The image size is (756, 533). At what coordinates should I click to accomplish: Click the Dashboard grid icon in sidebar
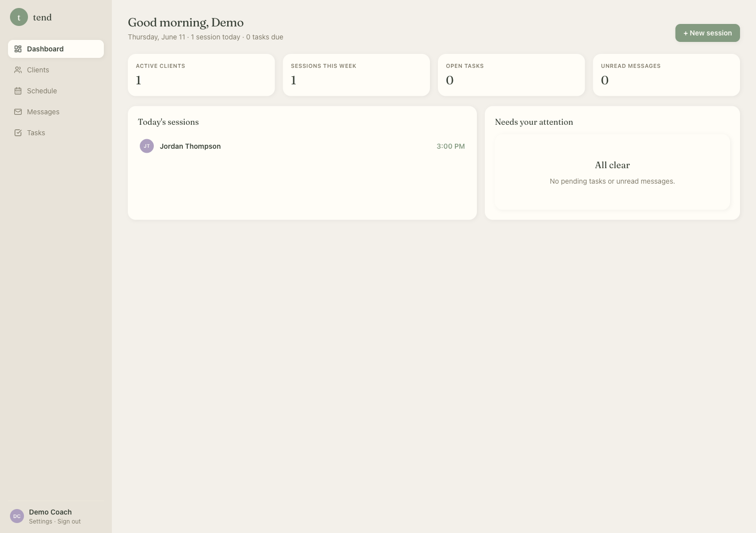[18, 49]
